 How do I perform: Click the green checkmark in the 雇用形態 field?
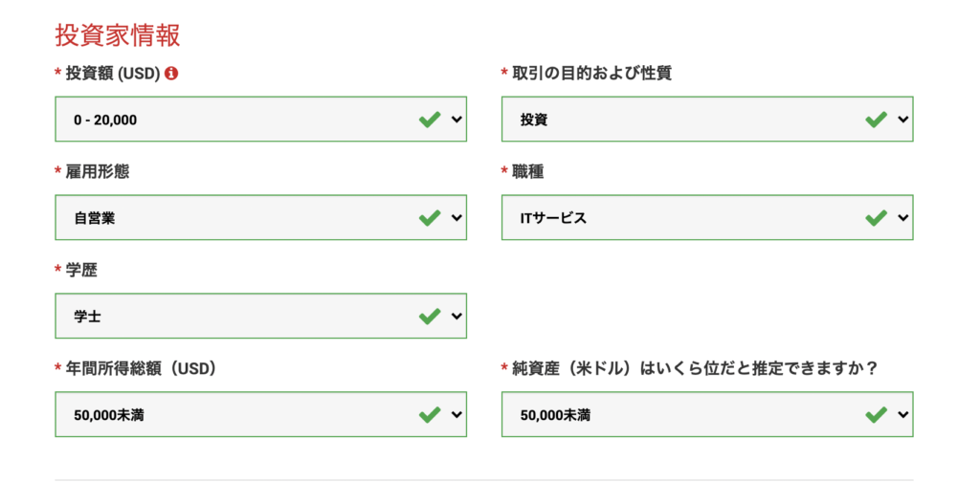(430, 218)
